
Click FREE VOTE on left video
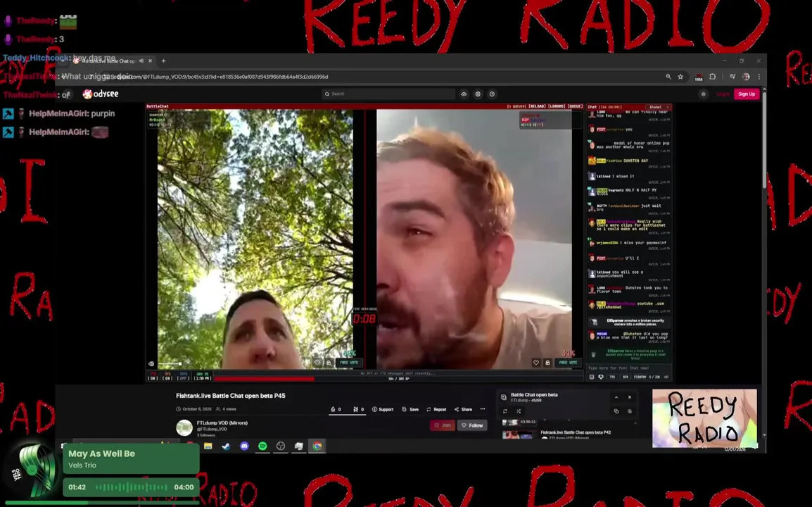(348, 363)
